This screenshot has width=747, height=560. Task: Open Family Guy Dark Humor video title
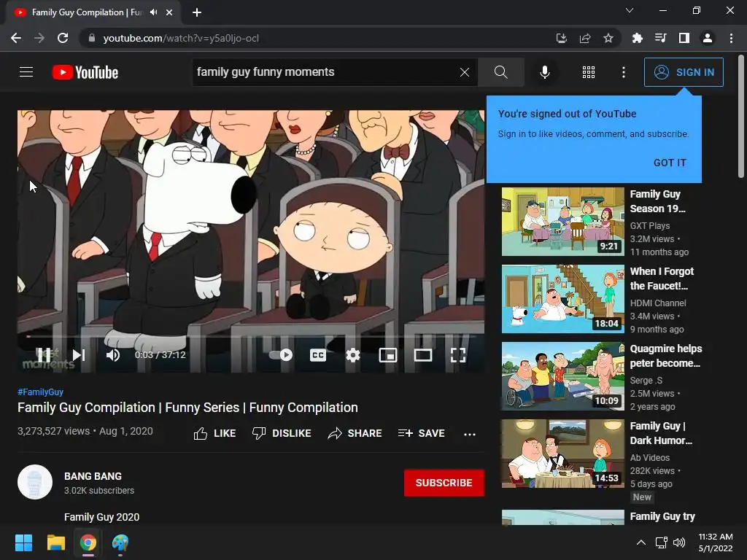(661, 433)
